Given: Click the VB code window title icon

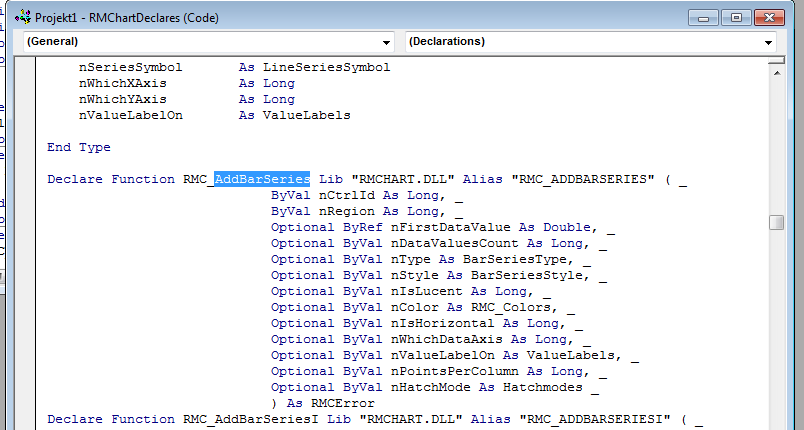Looking at the screenshot, I should coord(23,18).
